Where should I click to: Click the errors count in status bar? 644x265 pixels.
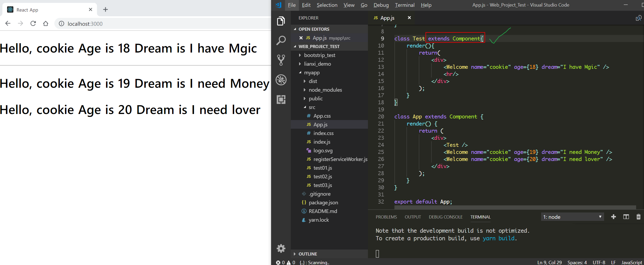pos(280,262)
